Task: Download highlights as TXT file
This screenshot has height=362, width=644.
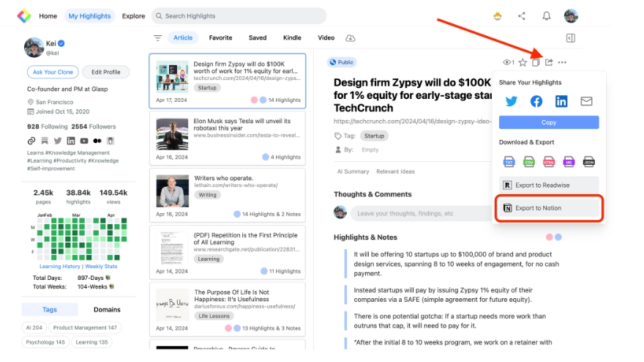Action: (509, 162)
